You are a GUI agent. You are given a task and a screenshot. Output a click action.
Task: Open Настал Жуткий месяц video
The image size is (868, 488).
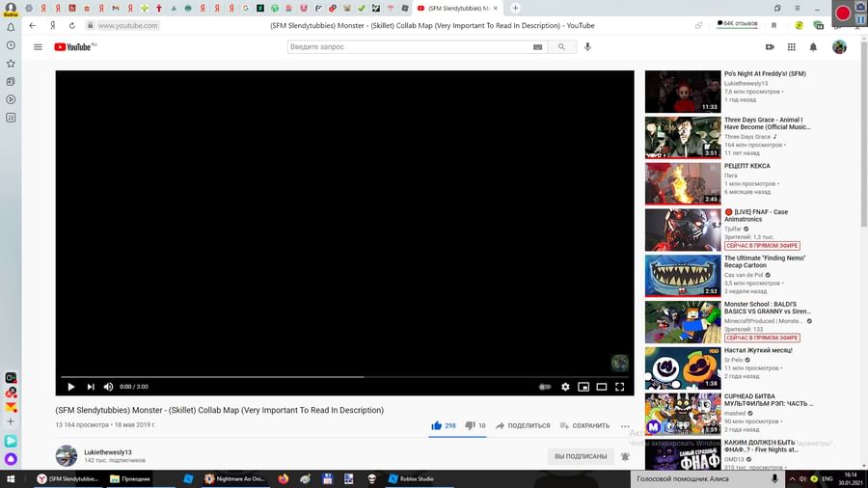pyautogui.click(x=683, y=368)
